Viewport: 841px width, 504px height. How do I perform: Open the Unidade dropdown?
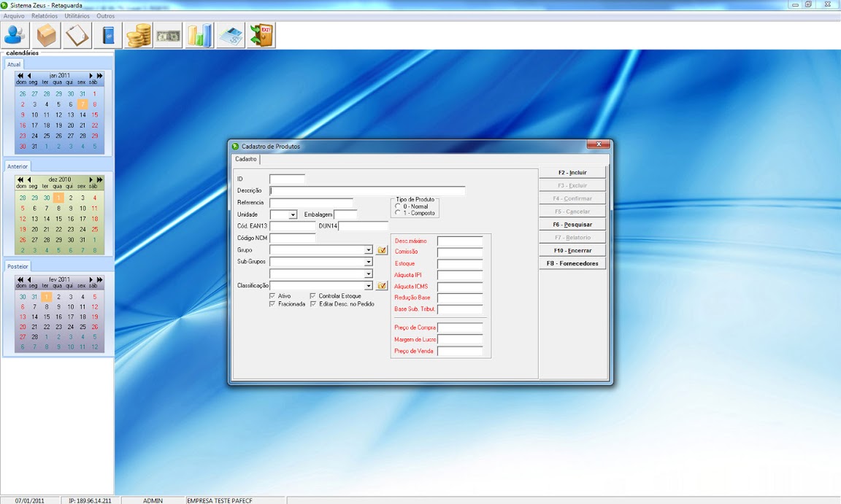click(x=293, y=214)
